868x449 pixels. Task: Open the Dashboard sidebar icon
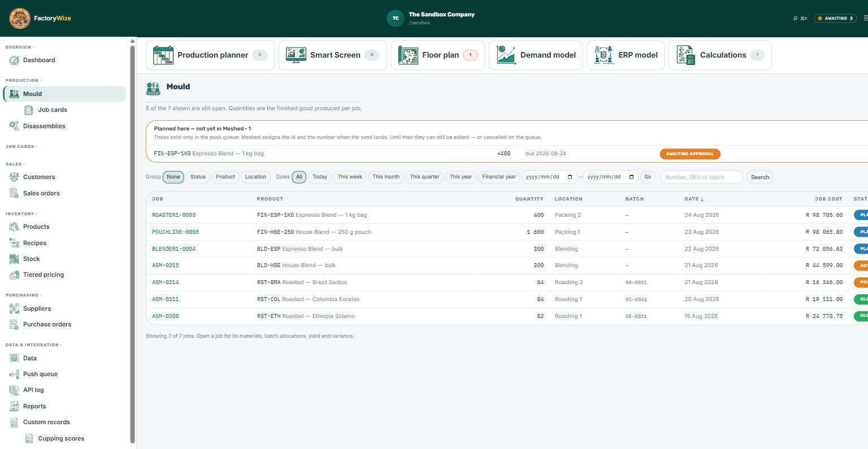tap(14, 60)
